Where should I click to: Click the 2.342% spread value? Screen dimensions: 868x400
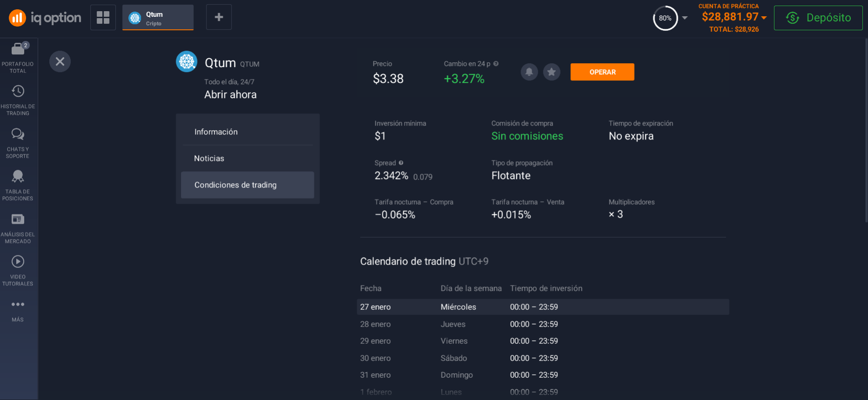point(391,176)
